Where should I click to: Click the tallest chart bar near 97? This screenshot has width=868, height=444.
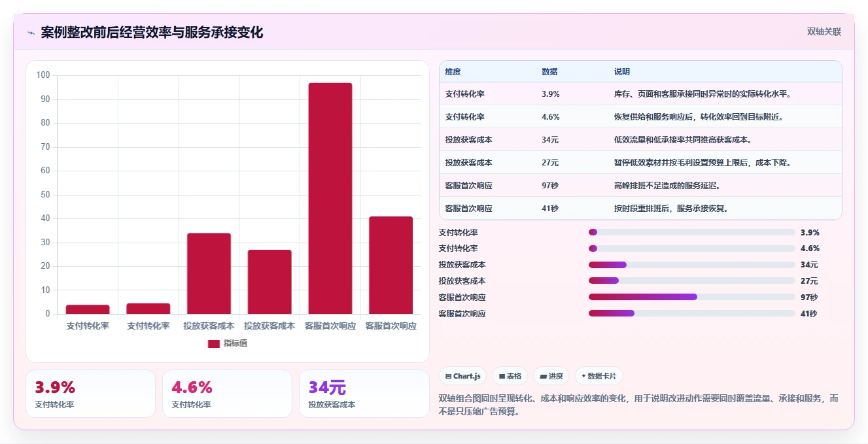coord(330,198)
